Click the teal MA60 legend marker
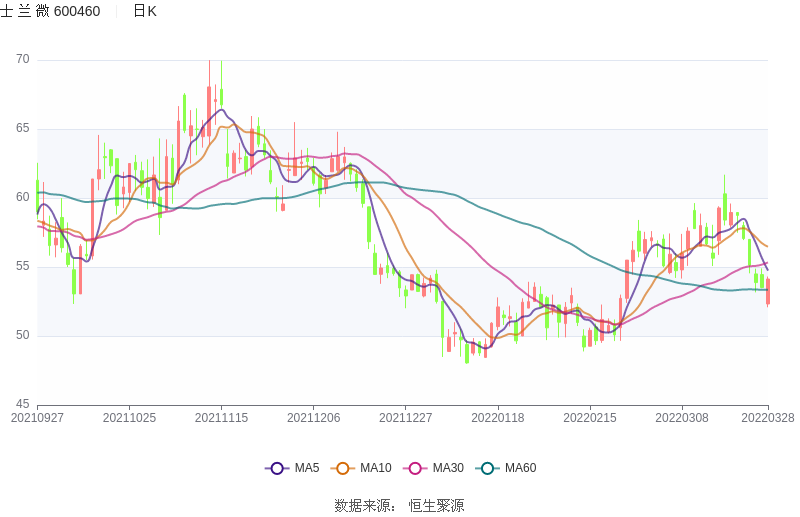The width and height of the screenshot is (800, 517). [488, 468]
